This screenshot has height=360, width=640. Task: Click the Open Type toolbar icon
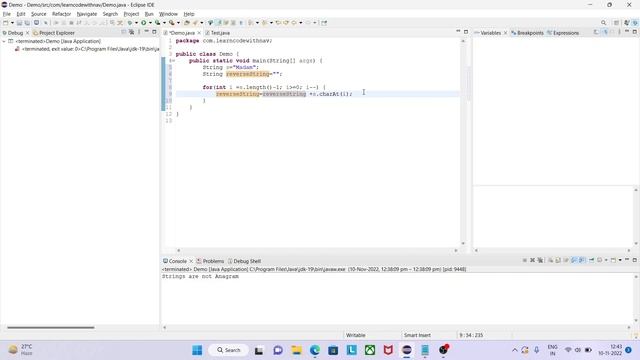pos(187,23)
